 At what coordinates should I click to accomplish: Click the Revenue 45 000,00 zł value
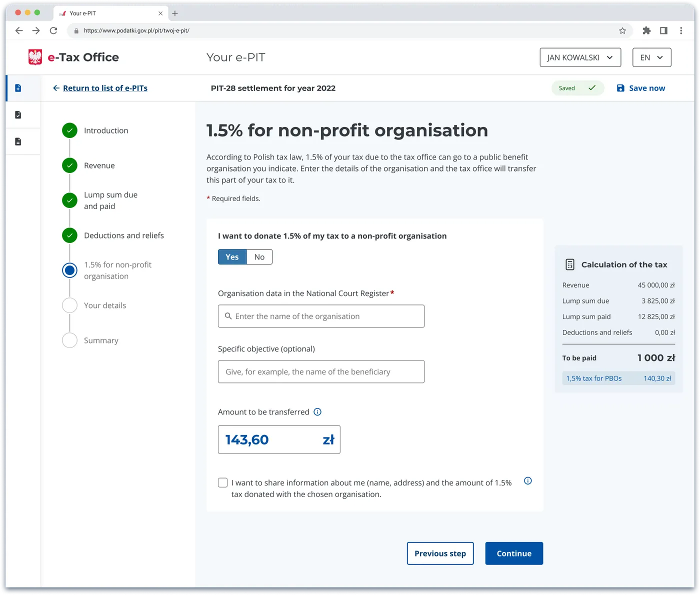tap(656, 285)
